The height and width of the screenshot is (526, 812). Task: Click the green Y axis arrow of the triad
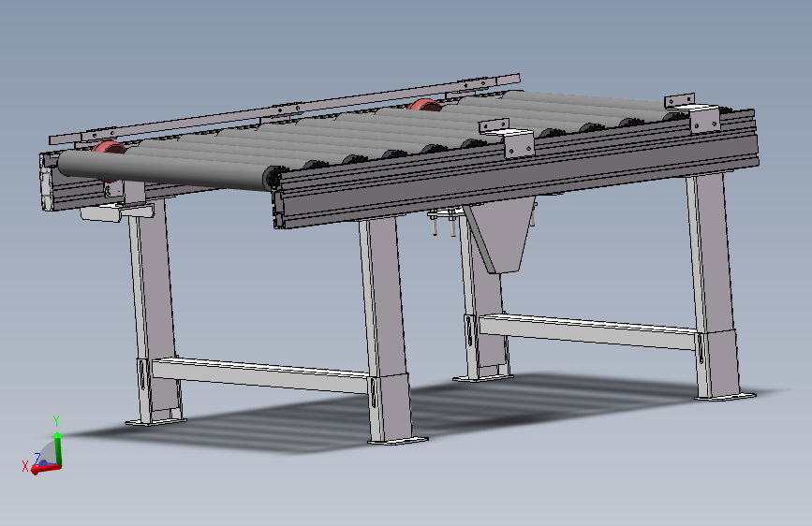58,447
